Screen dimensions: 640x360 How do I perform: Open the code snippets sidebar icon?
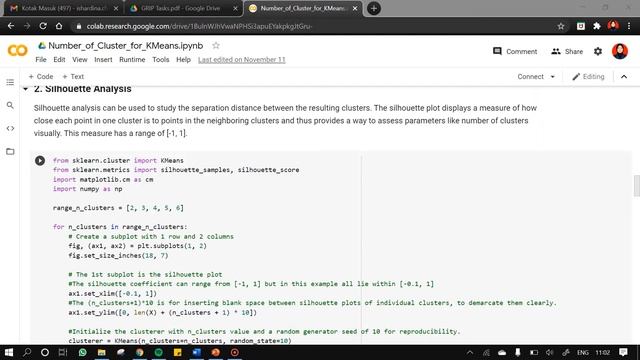coord(10,128)
